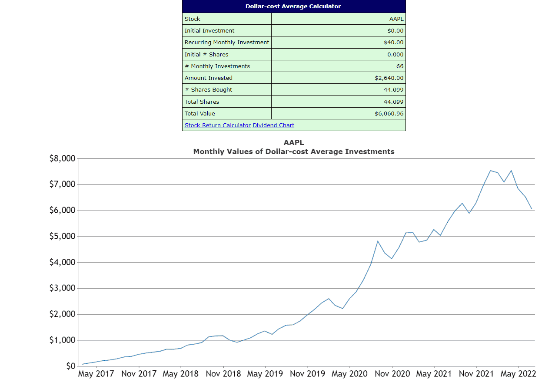The height and width of the screenshot is (392, 555).
Task: Click the $8,000 y-axis label
Action: tap(62, 158)
